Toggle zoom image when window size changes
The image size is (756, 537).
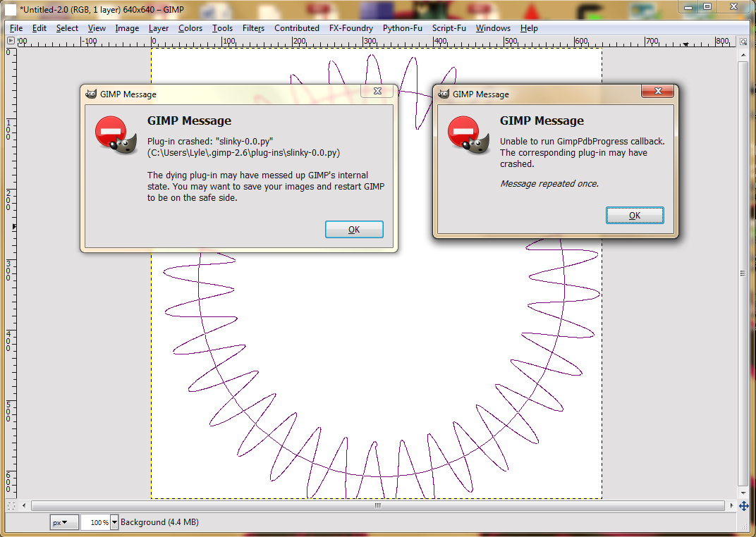743,42
